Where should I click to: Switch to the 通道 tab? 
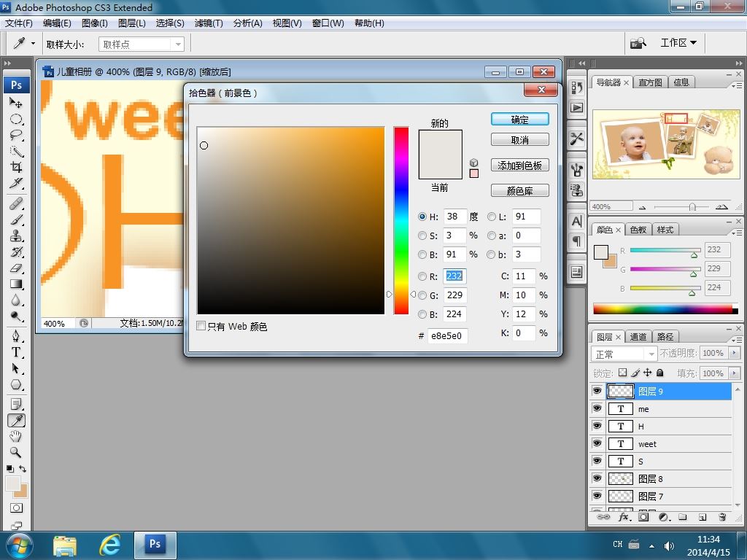click(638, 337)
